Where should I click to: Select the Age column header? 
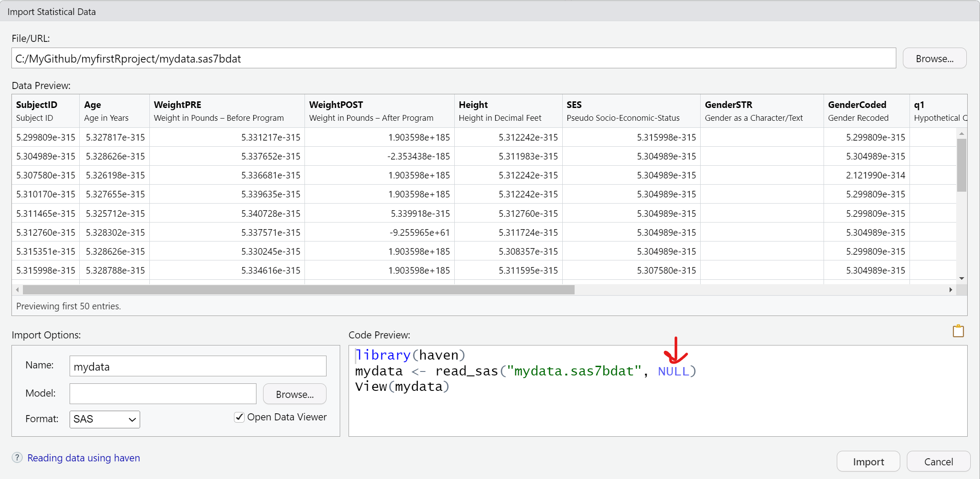[115, 111]
